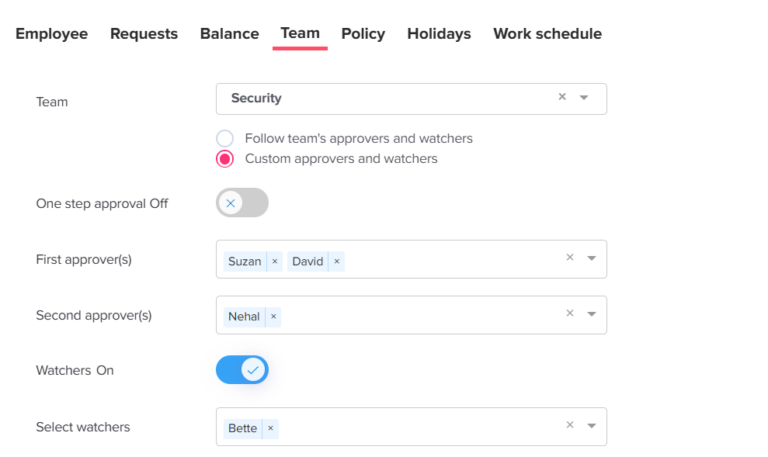The image size is (768, 457).
Task: Clear all selected watchers
Action: 570,425
